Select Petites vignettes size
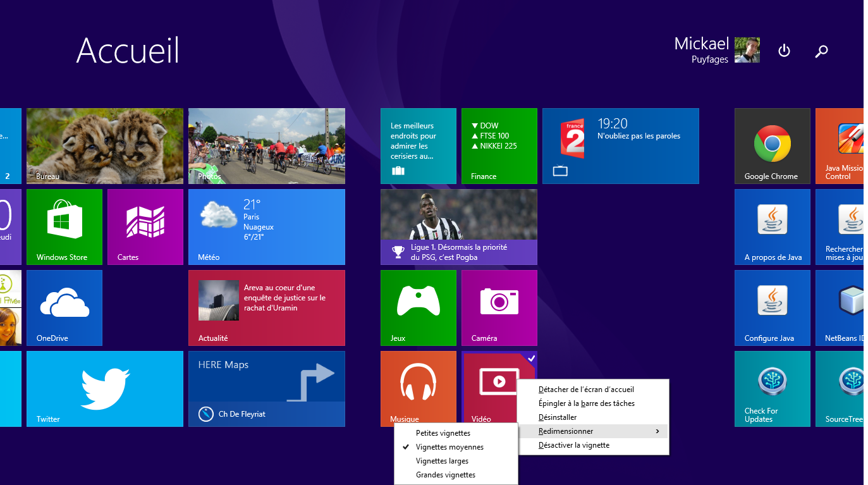This screenshot has width=868, height=485. coord(456,433)
